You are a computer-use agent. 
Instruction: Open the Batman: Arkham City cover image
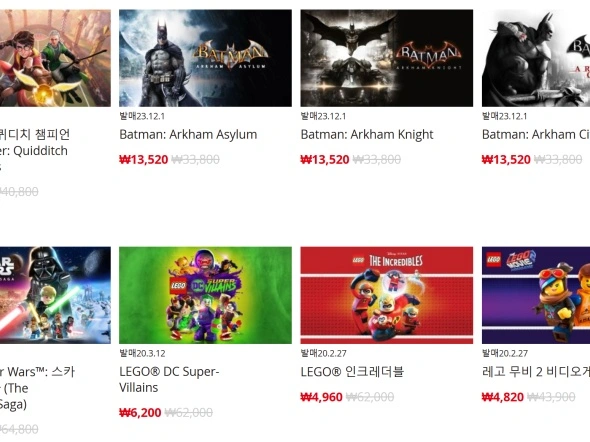click(x=536, y=58)
